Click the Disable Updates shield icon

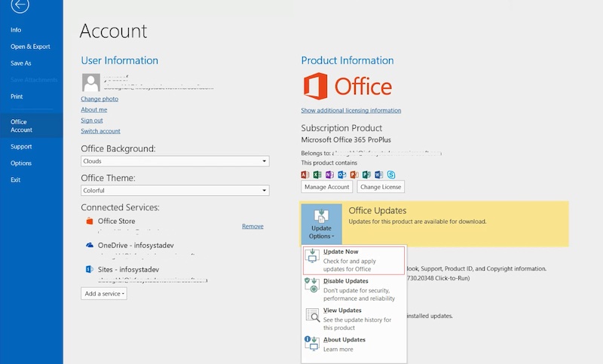point(312,285)
